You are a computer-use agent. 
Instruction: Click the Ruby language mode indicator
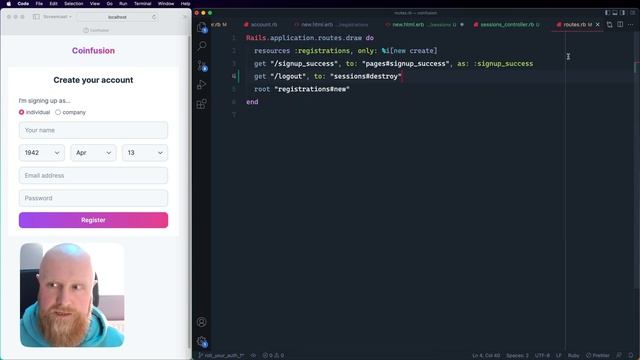pyautogui.click(x=573, y=356)
